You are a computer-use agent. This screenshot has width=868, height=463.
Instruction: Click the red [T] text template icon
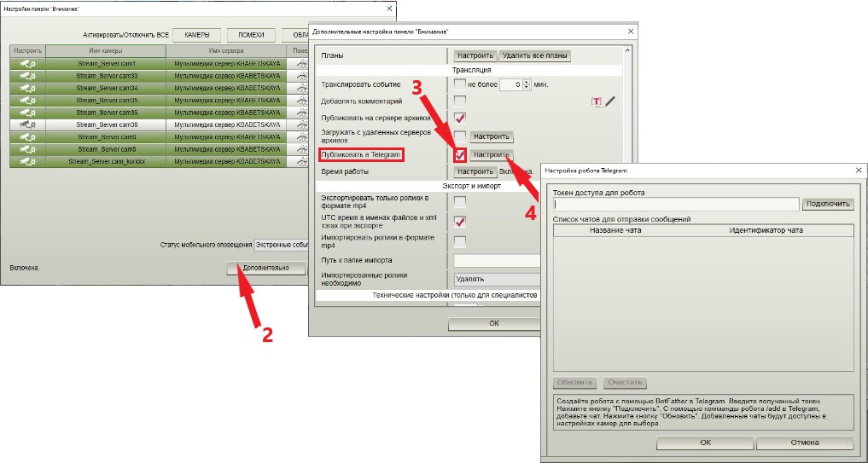pyautogui.click(x=597, y=101)
